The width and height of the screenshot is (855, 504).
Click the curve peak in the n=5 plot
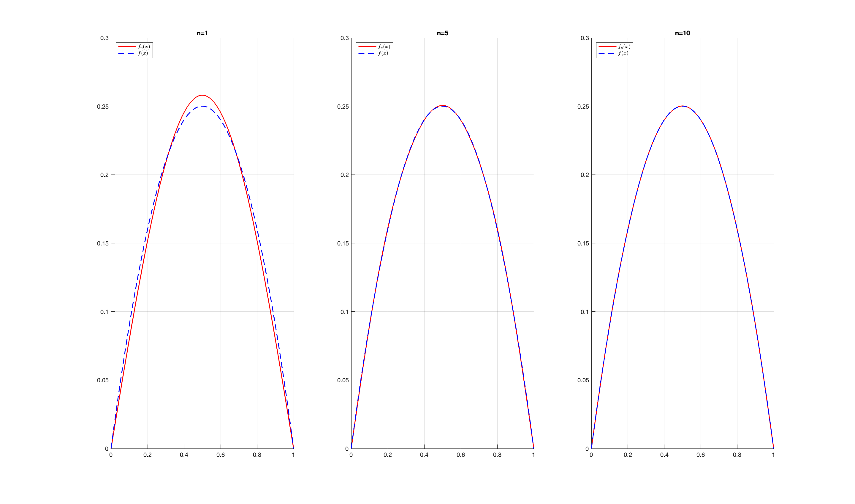pos(442,106)
